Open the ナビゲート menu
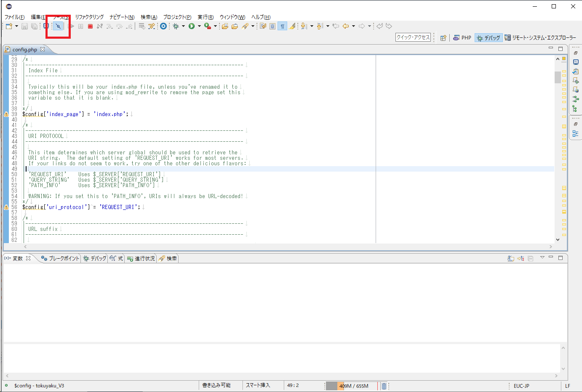Viewport: 582px width, 392px height. [122, 17]
